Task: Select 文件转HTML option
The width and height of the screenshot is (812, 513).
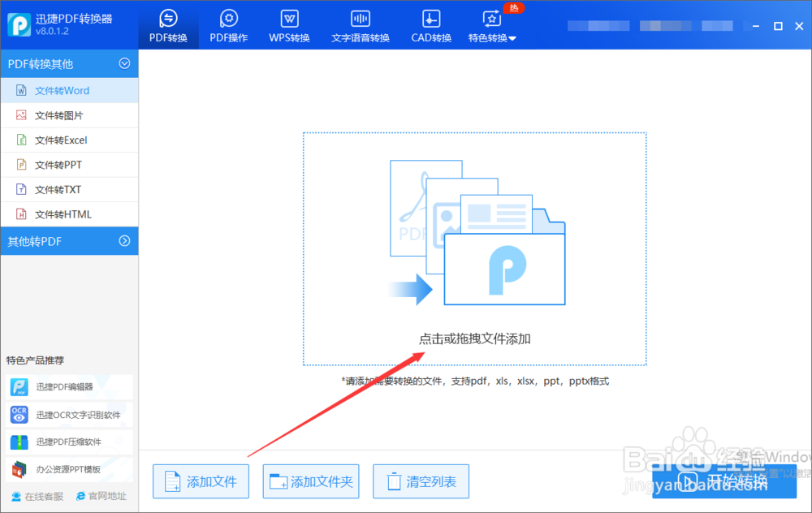Action: (69, 214)
